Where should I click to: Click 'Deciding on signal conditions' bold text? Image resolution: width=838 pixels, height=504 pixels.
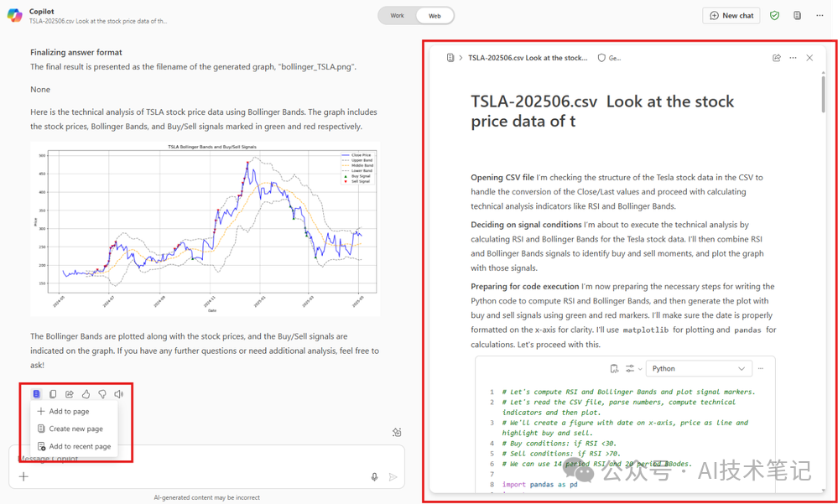point(526,225)
